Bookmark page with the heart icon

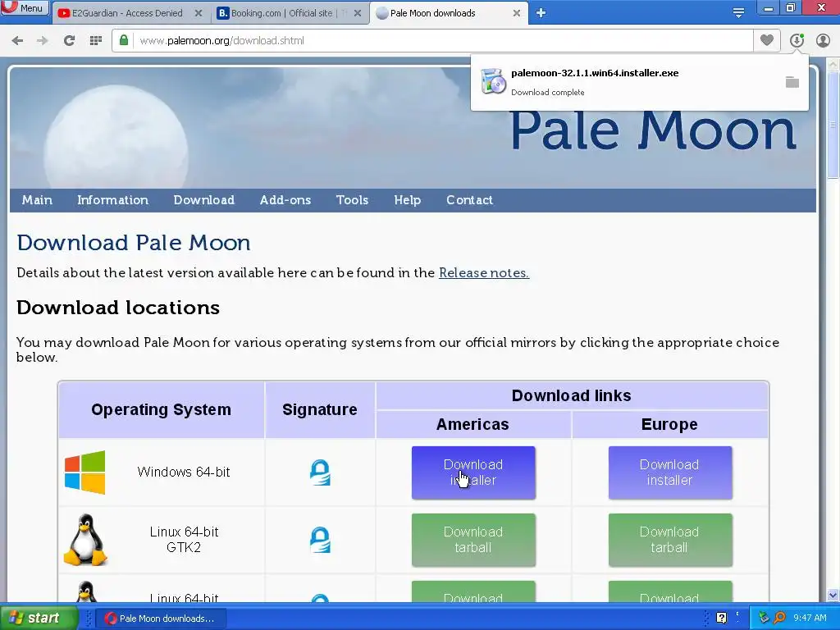767,40
